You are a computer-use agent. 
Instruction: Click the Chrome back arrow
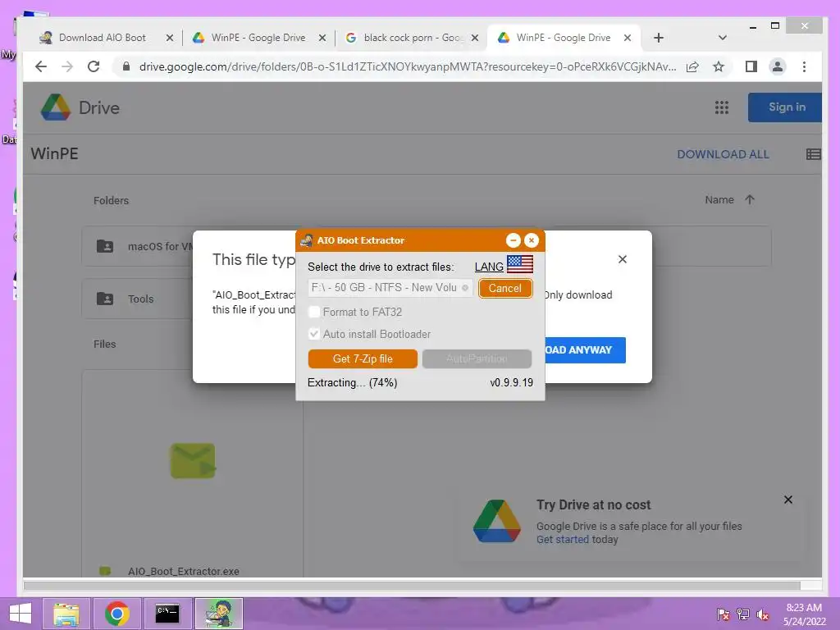pyautogui.click(x=41, y=66)
